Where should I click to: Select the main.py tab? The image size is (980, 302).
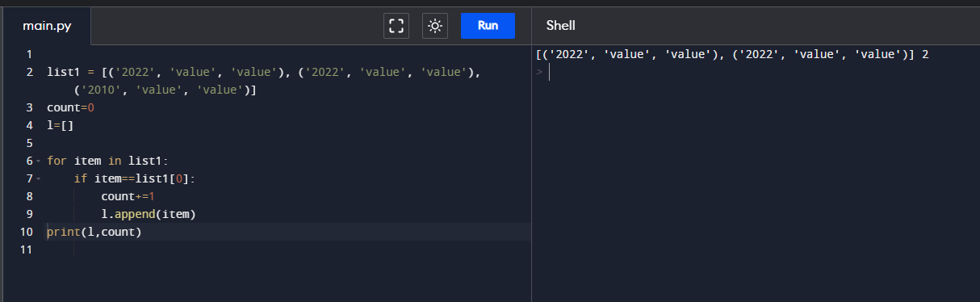(x=46, y=26)
